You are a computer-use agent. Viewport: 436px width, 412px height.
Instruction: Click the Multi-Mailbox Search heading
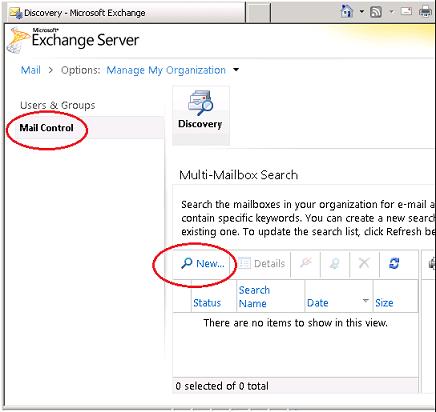click(x=238, y=175)
